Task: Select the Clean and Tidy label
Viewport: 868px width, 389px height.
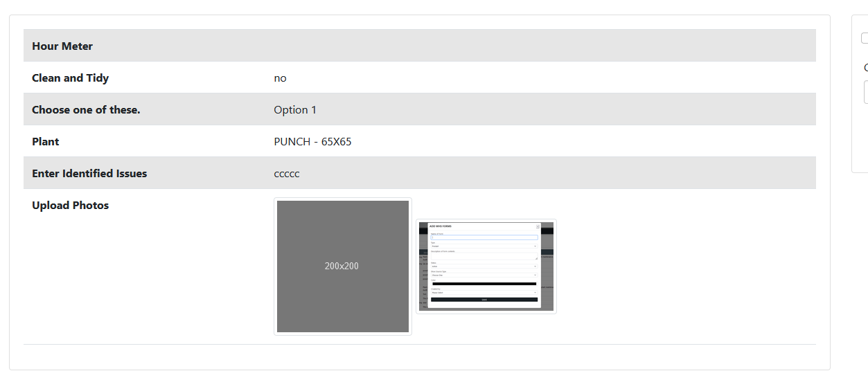Action: tap(70, 78)
